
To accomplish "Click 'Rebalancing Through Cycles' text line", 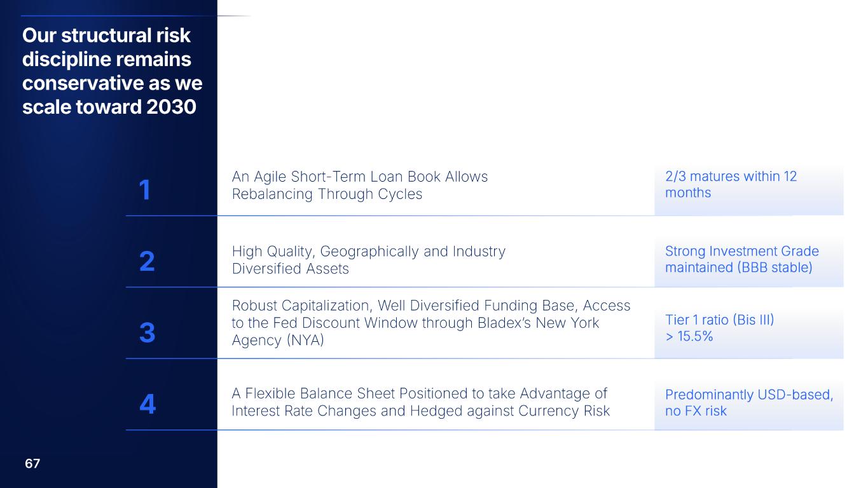I will pyautogui.click(x=327, y=194).
